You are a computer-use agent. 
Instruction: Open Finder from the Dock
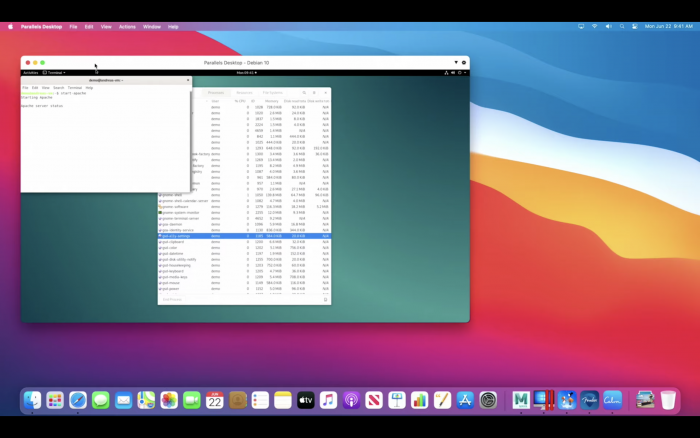(32, 400)
